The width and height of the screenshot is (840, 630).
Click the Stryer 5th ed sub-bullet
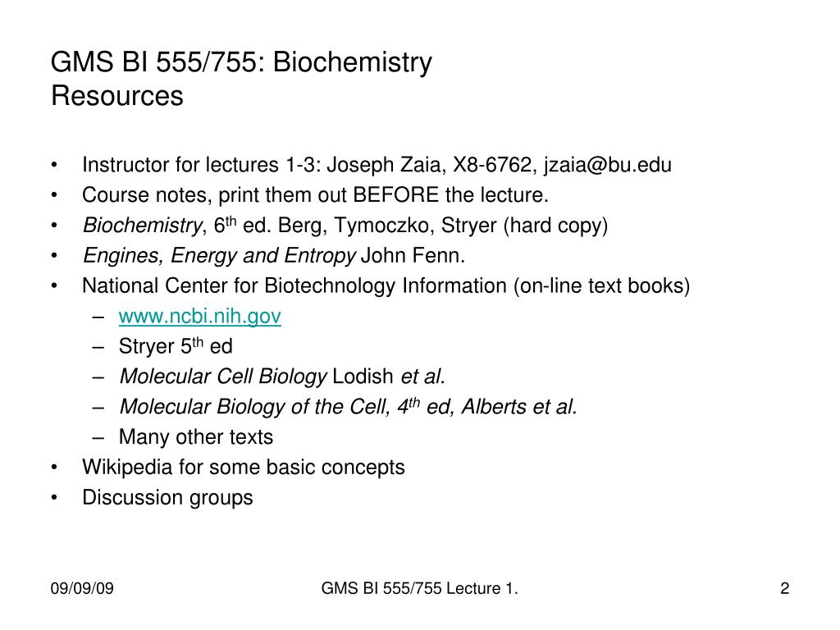176,346
